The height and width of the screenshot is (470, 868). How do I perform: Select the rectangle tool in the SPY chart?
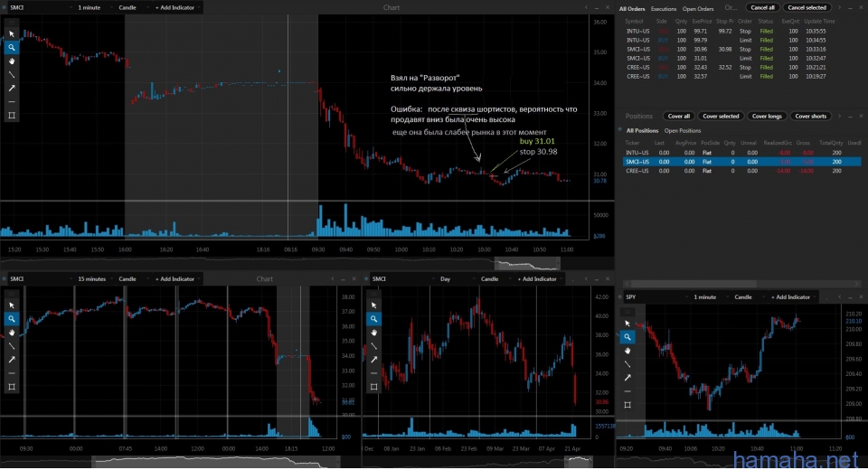pos(627,405)
